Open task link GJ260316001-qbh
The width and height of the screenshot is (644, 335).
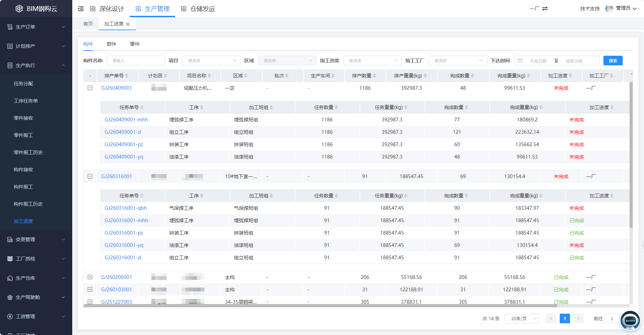click(x=126, y=208)
